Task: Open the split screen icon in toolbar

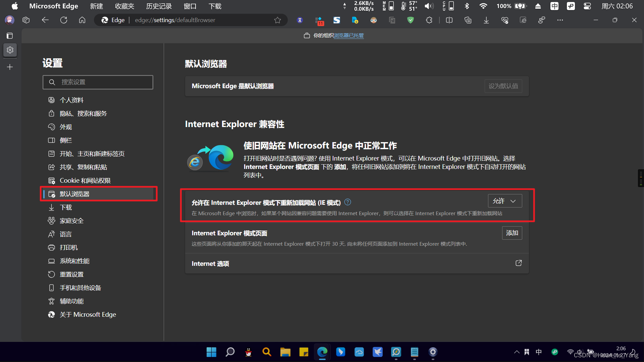Action: click(x=449, y=20)
